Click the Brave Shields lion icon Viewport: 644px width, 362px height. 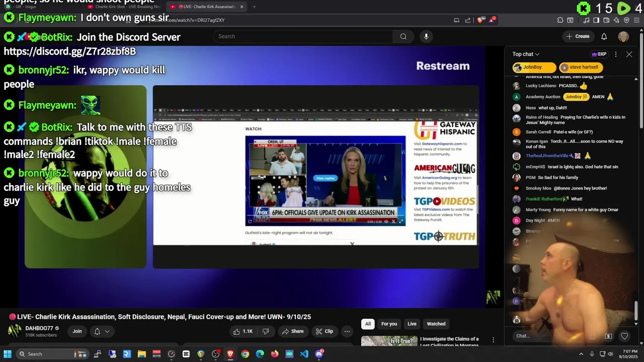[480, 20]
